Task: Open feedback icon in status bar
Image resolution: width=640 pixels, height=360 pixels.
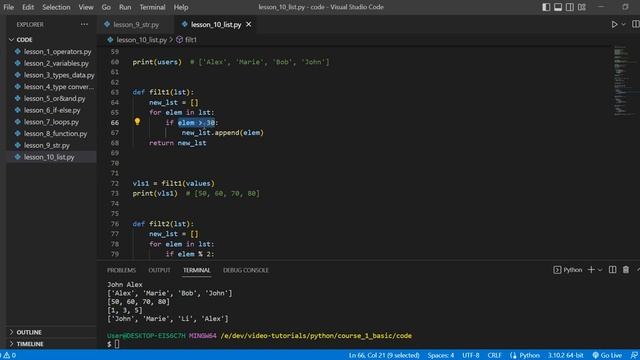Action: (x=634, y=355)
